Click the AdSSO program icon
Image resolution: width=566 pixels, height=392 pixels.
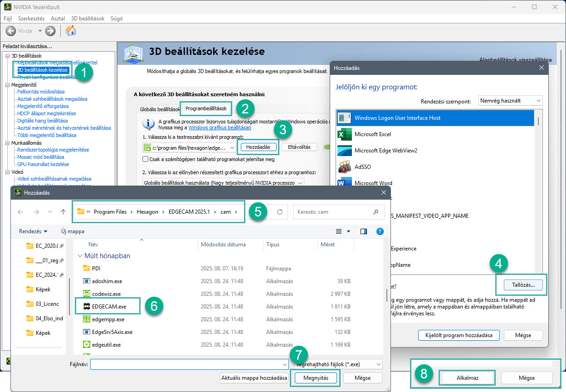345,167
